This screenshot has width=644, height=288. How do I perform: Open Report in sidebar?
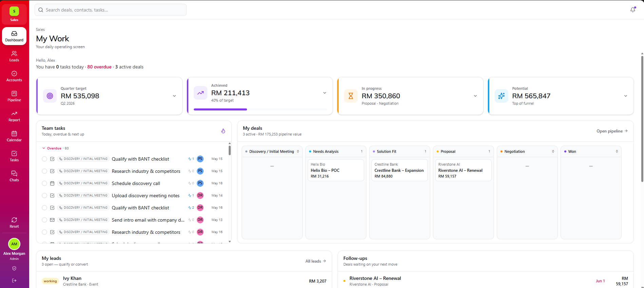(x=14, y=116)
